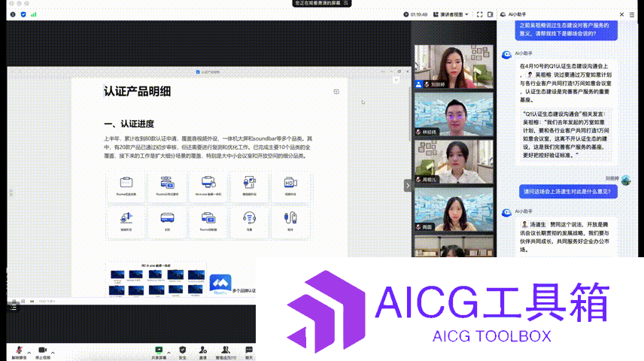The height and width of the screenshot is (361, 644).
Task: Expand audio options arrow next to microphone
Action: [x=29, y=353]
